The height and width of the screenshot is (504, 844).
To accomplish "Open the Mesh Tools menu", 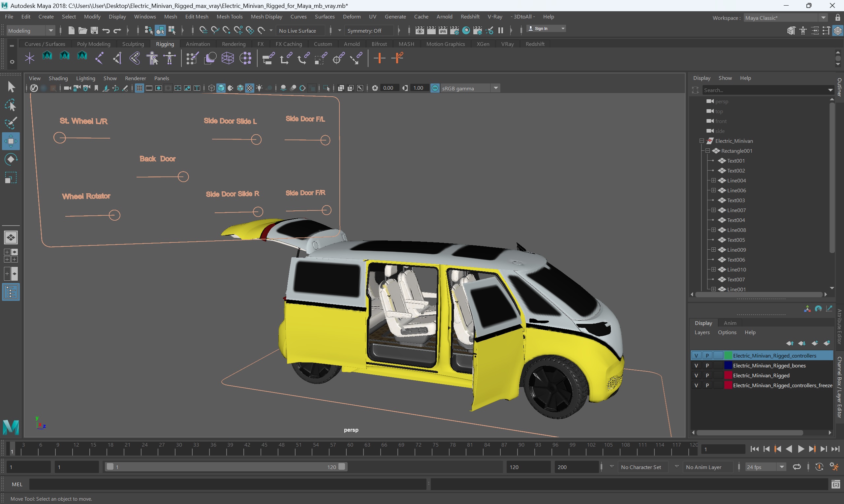I will click(x=230, y=16).
